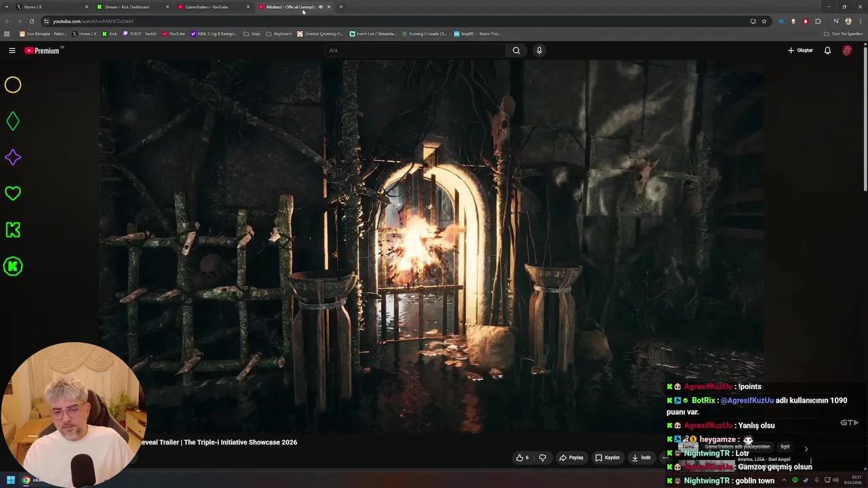868x488 pixels.
Task: Click the green Kick K logo icon
Action: (x=13, y=230)
